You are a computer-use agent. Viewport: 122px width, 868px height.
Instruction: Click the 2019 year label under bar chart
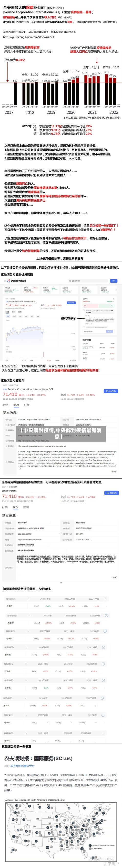coord(51,112)
